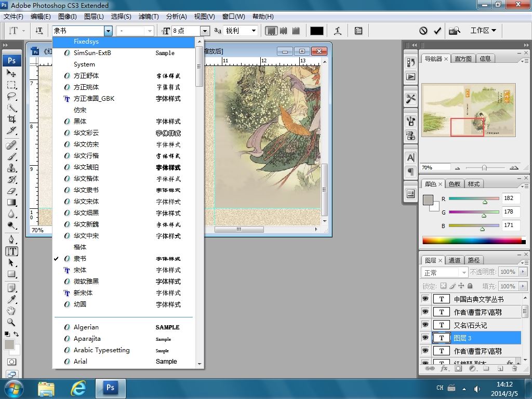Screen dimensions: 532x399
Task: Click the left align text icon
Action: (271, 31)
